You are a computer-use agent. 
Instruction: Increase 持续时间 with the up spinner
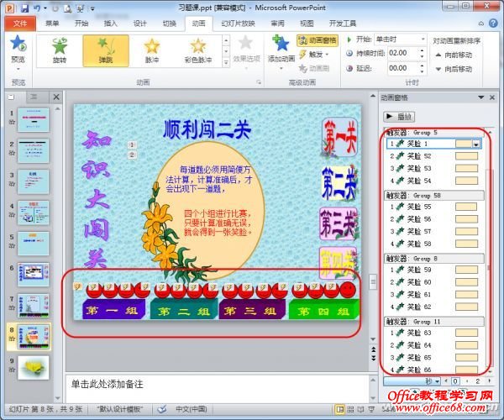tap(422, 50)
